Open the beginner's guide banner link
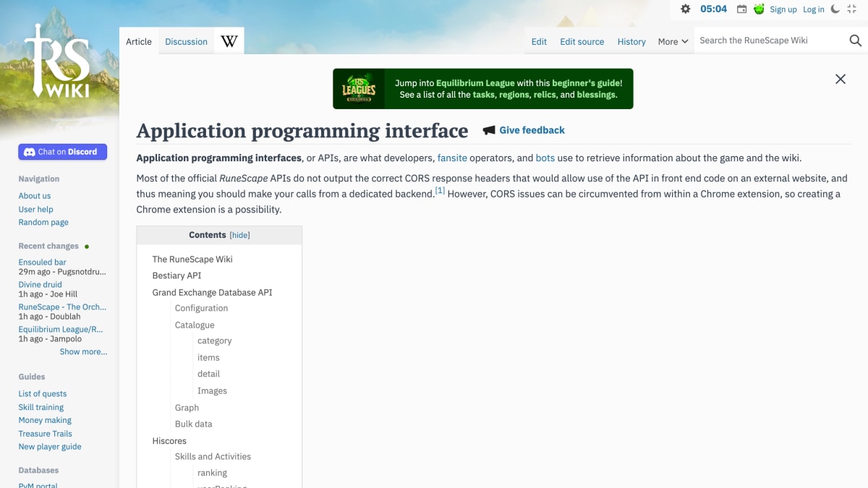This screenshot has height=488, width=868. click(x=584, y=83)
